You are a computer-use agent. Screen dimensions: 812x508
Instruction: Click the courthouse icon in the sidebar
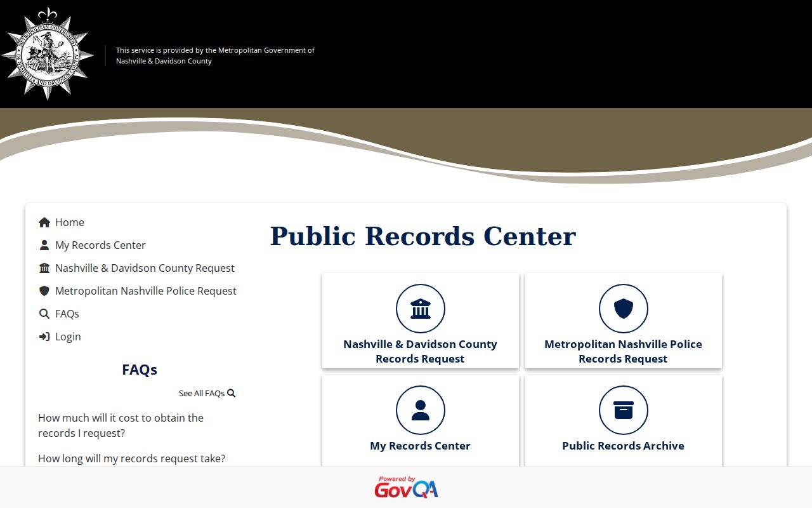click(x=44, y=268)
